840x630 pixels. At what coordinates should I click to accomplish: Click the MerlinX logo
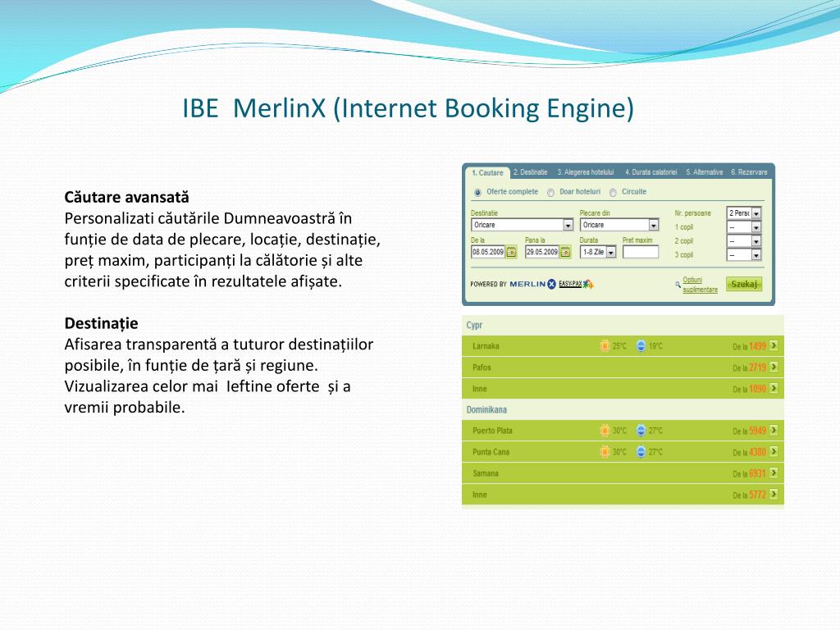click(533, 284)
